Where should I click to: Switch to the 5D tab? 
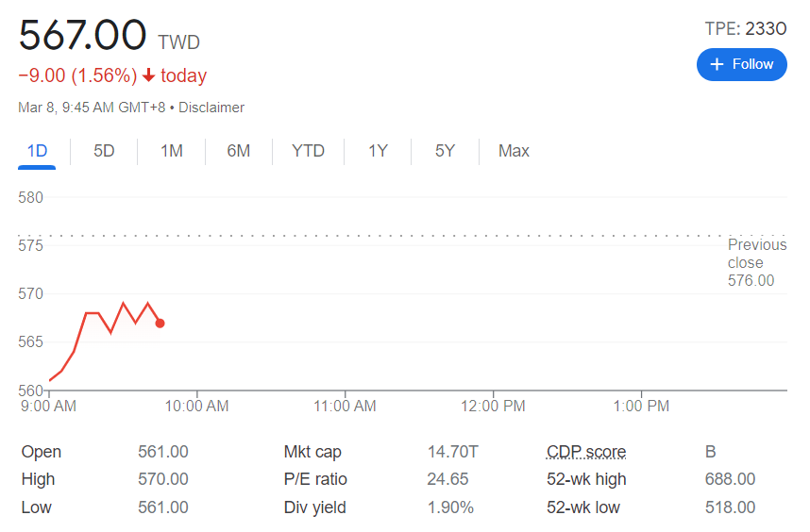[104, 151]
